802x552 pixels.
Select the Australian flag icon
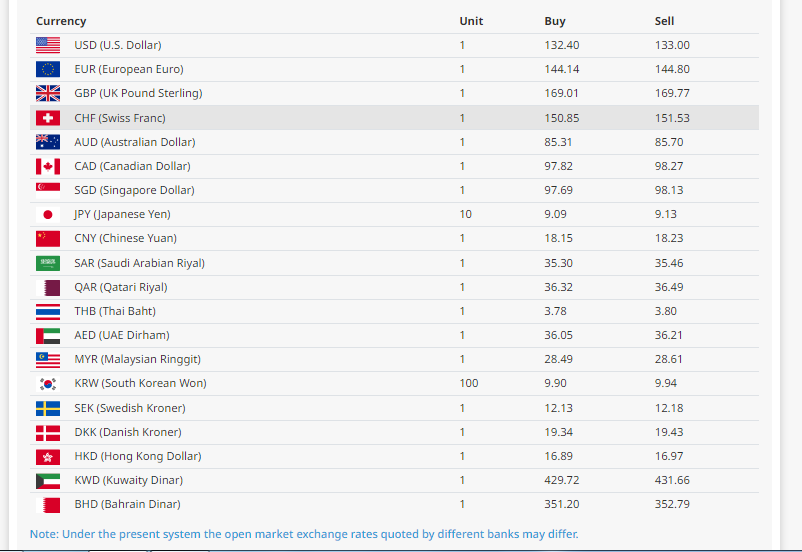coord(48,142)
